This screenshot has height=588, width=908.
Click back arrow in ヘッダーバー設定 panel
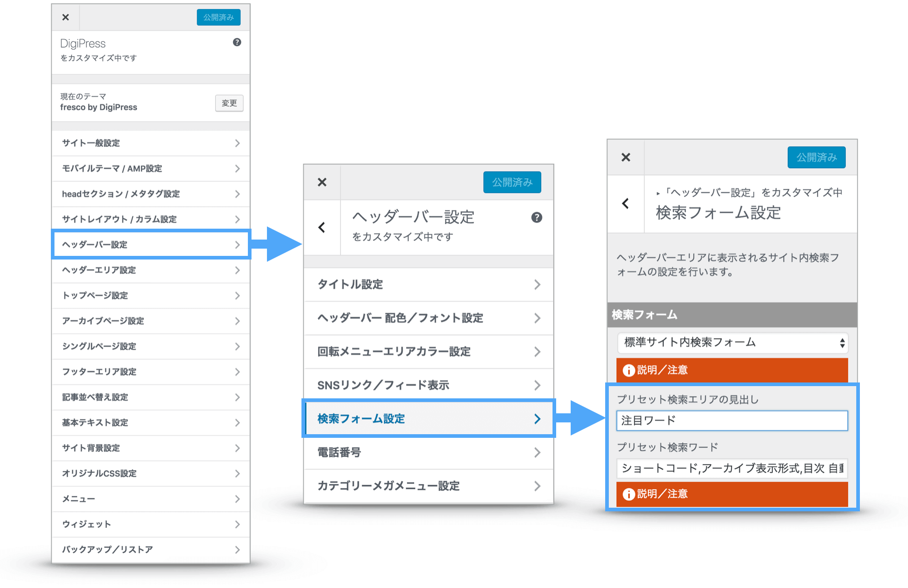(x=322, y=227)
